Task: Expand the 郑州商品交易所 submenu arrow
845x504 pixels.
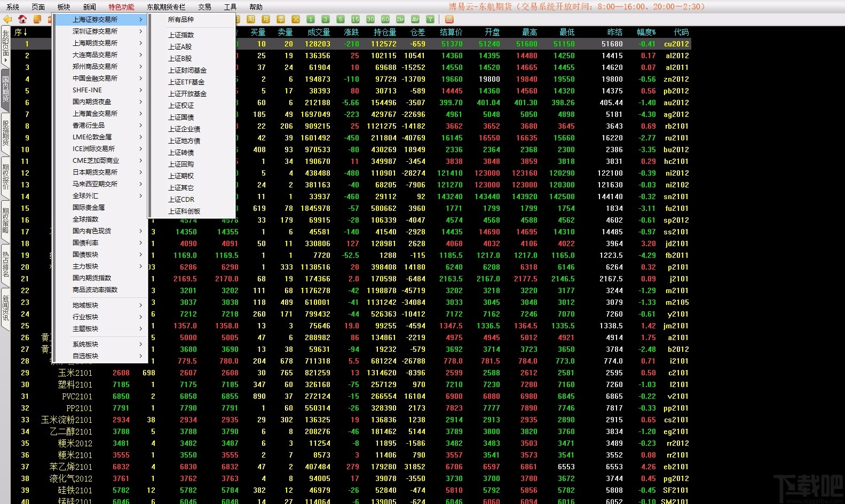Action: pos(141,66)
